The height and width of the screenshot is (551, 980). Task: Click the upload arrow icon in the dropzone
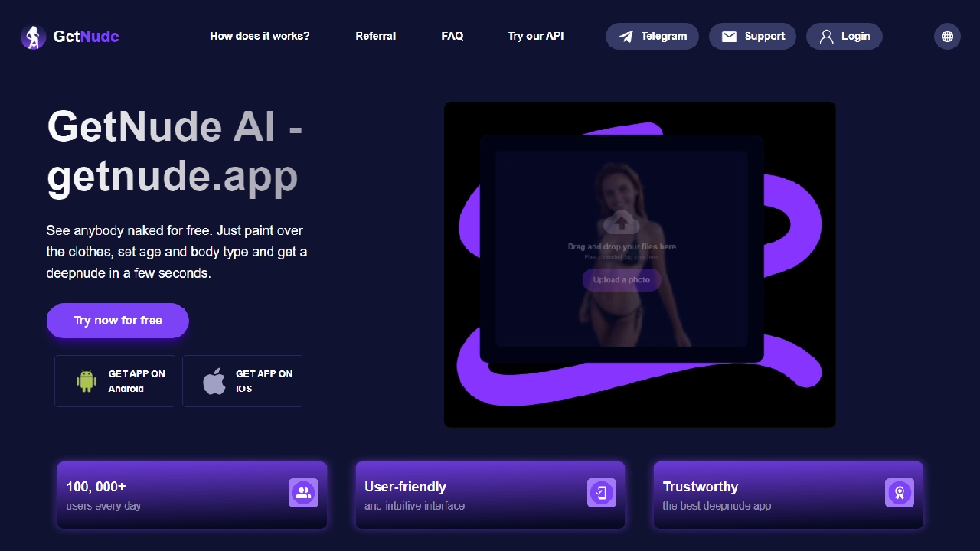click(x=622, y=223)
